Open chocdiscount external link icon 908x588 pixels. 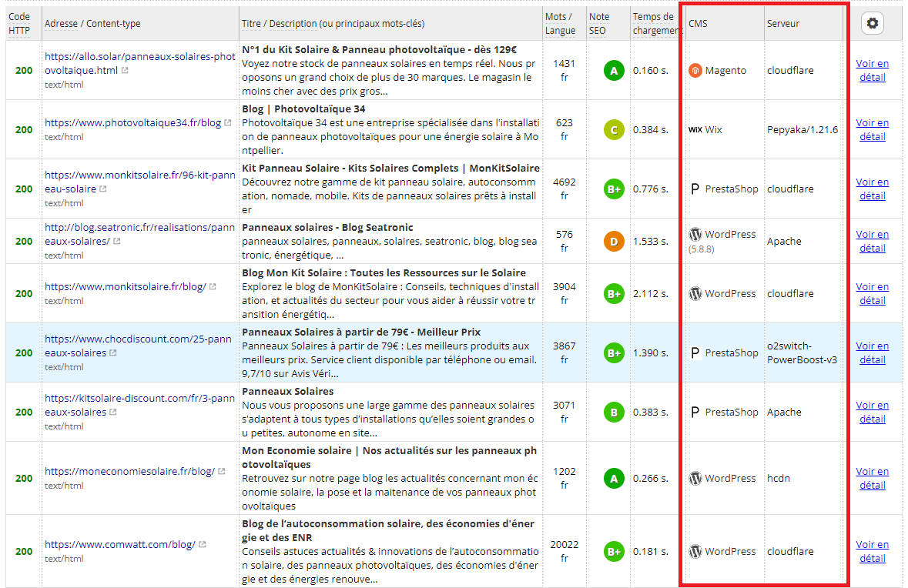point(113,352)
